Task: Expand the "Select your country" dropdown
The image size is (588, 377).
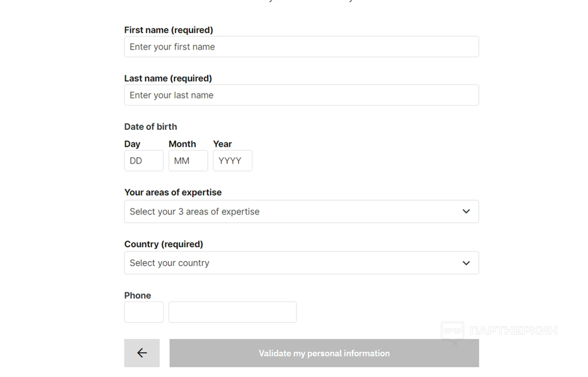Action: (x=301, y=263)
